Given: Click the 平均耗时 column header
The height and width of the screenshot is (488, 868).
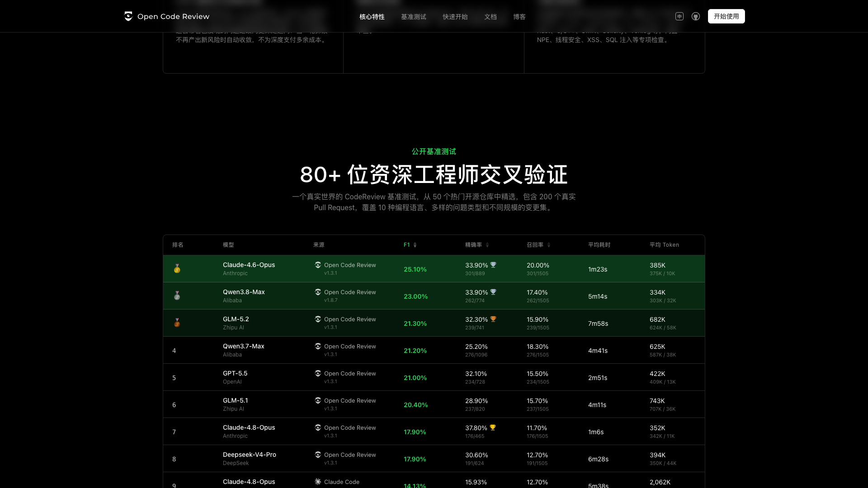Looking at the screenshot, I should coord(599,245).
